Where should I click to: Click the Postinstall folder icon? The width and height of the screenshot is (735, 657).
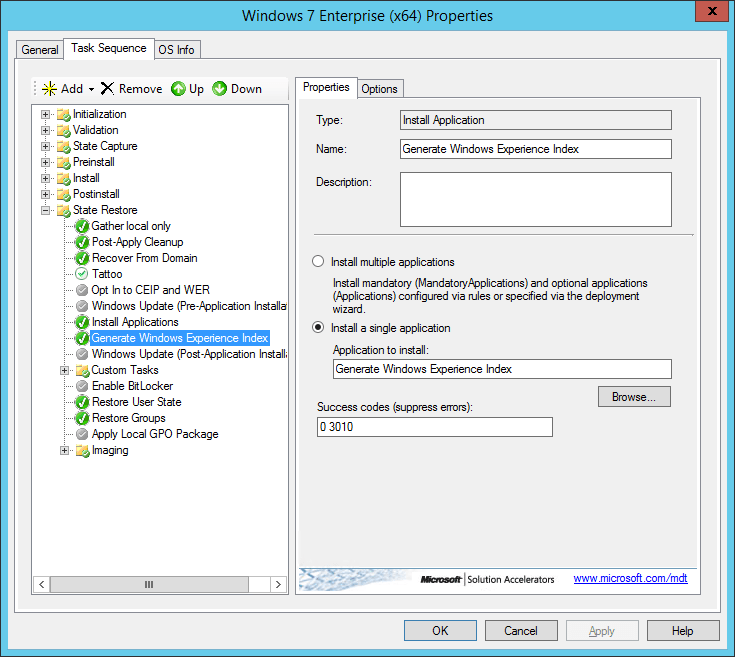(63, 194)
